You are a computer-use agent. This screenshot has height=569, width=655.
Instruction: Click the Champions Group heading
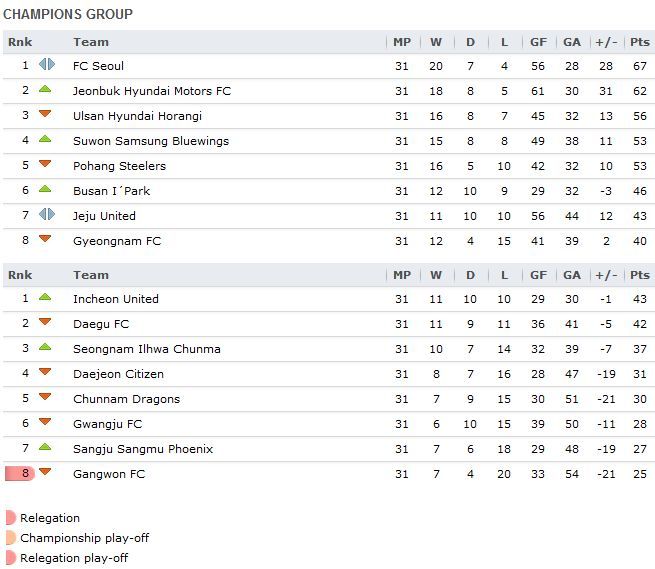68,14
